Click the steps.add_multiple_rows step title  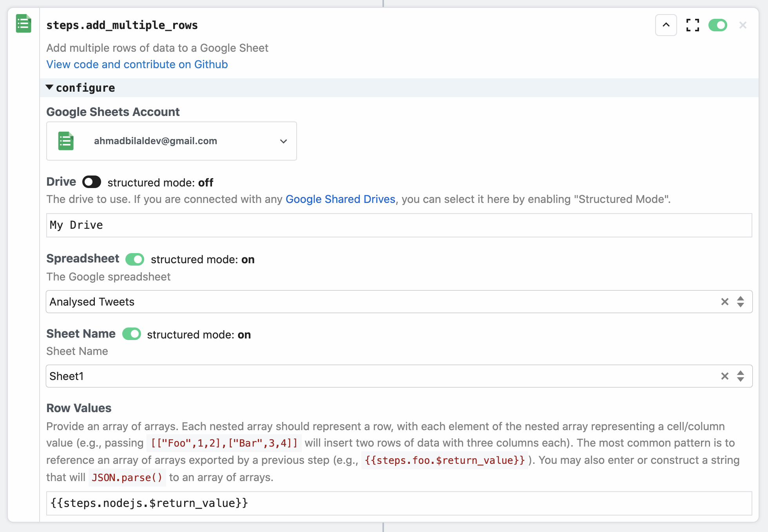tap(122, 25)
